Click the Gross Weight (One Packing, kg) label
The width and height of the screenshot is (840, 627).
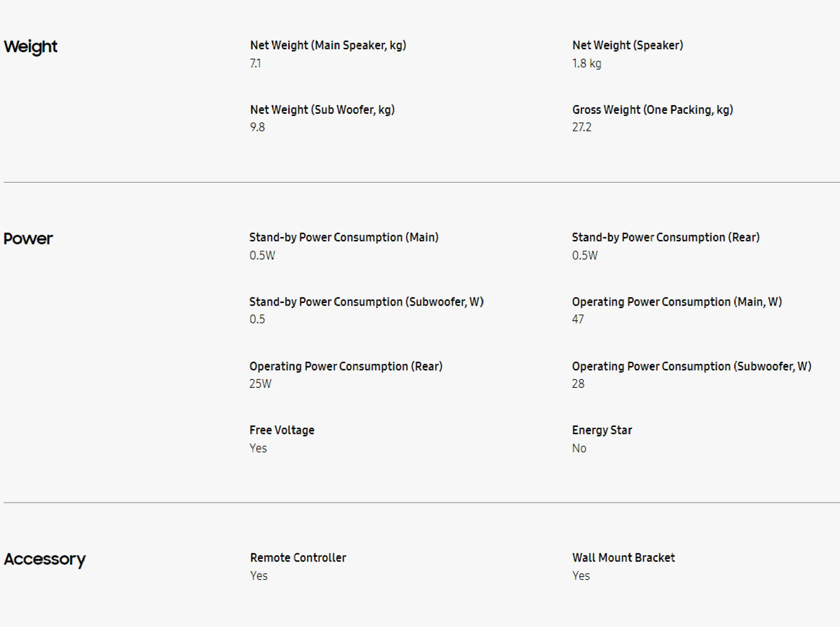coord(653,110)
